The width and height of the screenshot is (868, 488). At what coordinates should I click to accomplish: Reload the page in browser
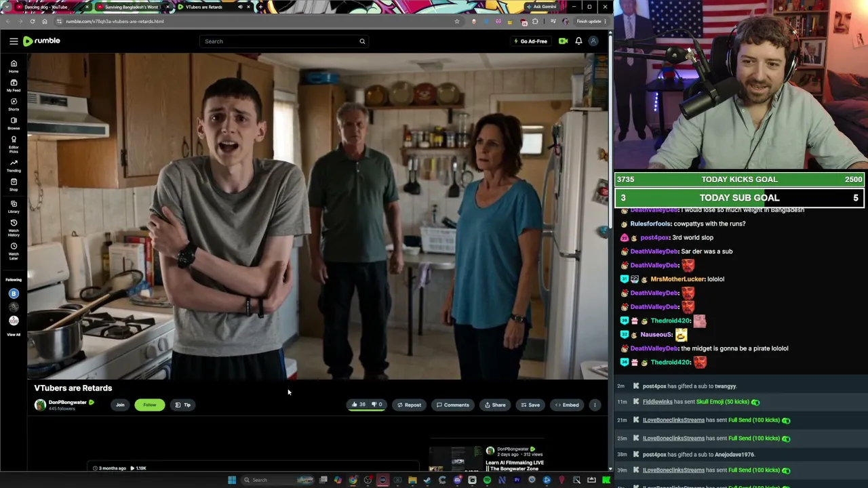point(33,21)
